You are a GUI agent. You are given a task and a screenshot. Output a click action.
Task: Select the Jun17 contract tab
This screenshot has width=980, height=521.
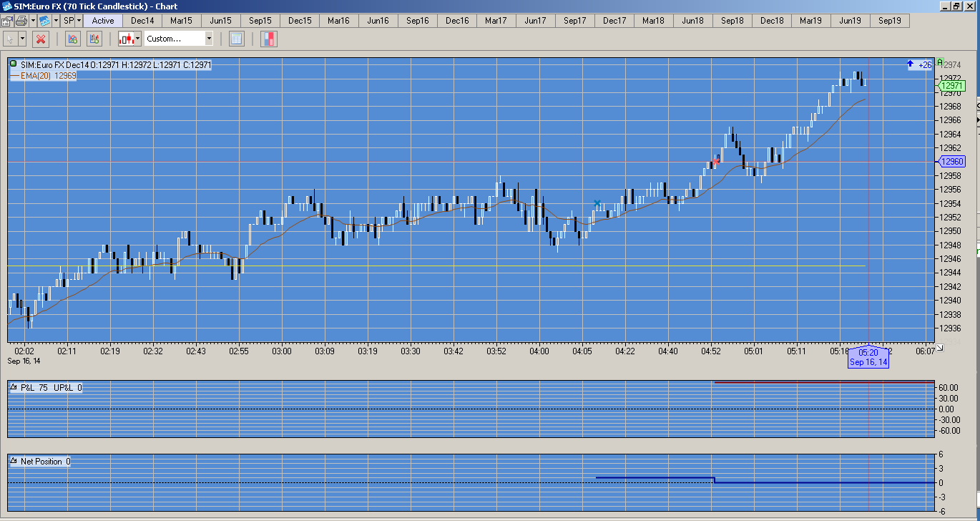pos(536,20)
